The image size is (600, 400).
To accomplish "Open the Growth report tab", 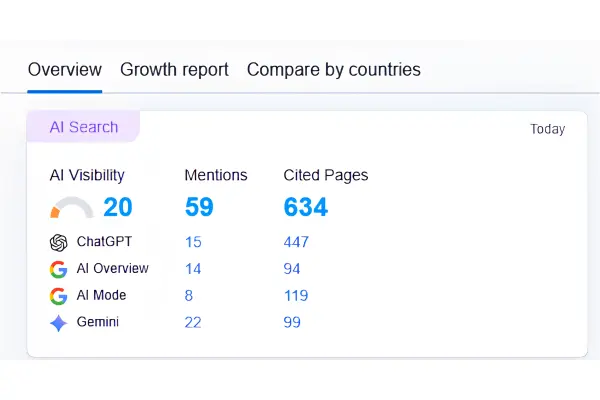I will click(x=174, y=70).
